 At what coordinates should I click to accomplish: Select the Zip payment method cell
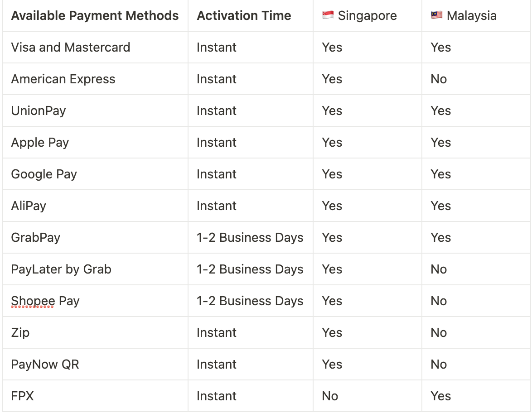tap(95, 333)
